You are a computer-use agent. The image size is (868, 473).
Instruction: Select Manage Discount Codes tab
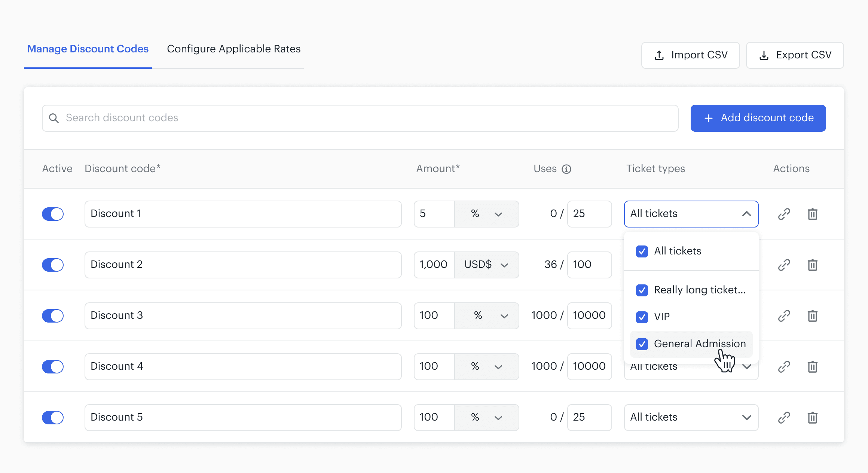pyautogui.click(x=88, y=49)
